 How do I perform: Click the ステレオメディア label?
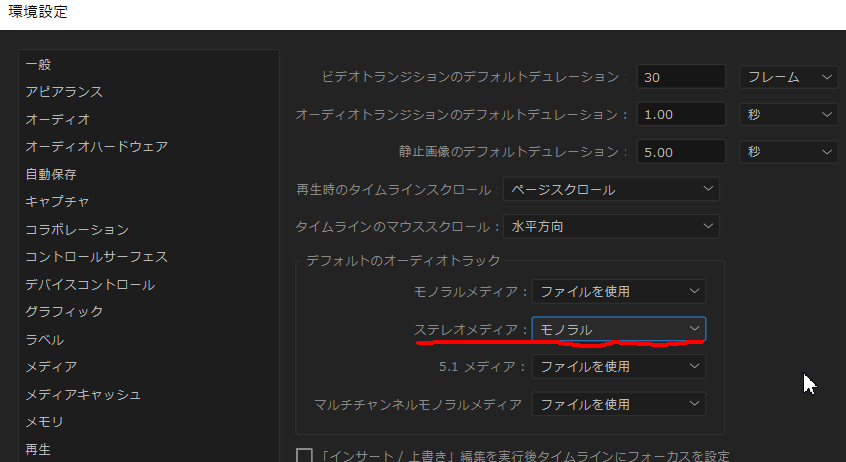[470, 329]
